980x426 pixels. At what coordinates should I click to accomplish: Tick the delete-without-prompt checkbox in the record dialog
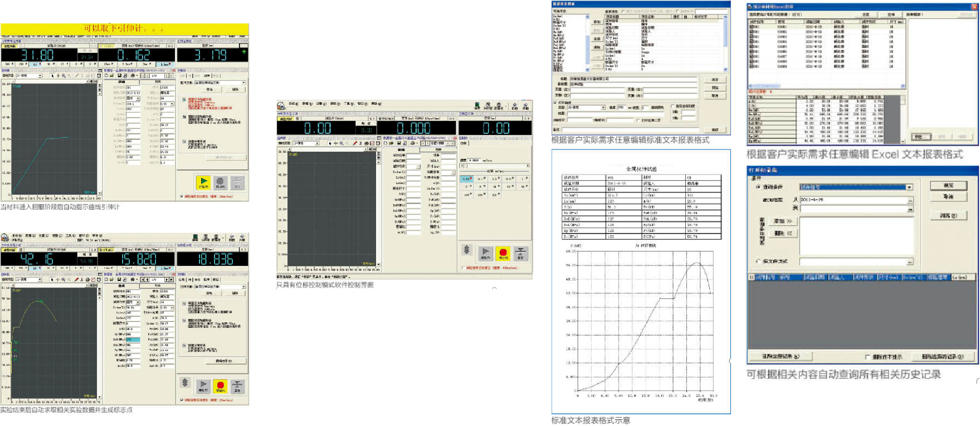[867, 357]
